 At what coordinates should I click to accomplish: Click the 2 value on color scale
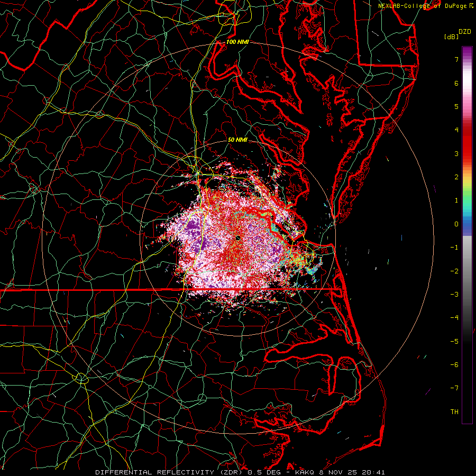click(456, 177)
